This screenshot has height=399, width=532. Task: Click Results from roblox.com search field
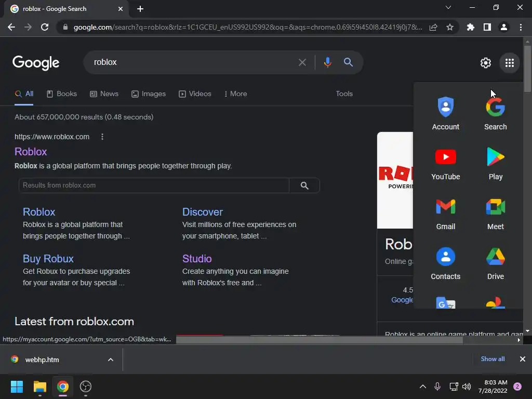pyautogui.click(x=154, y=185)
